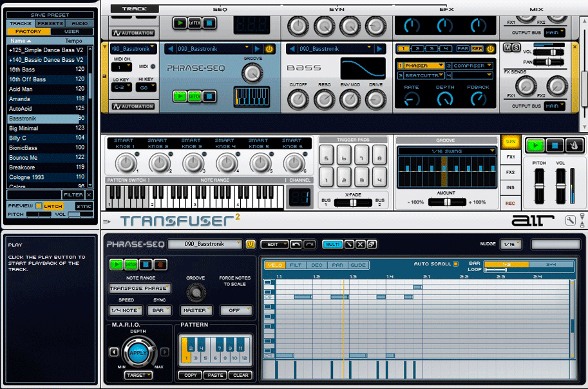
Task: Click the undo arrow in the Phrase-Seq toolbar
Action: pyautogui.click(x=296, y=244)
